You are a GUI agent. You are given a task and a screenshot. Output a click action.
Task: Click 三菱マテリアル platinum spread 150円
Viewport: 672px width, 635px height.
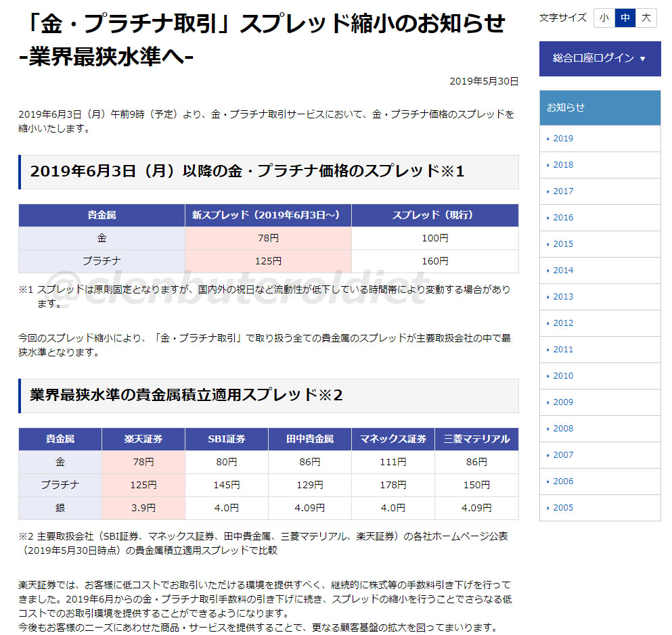pyautogui.click(x=476, y=485)
